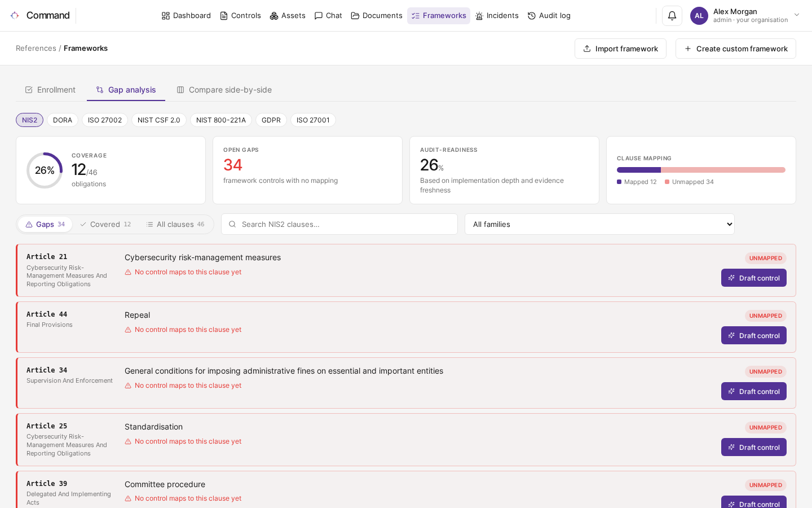The width and height of the screenshot is (812, 508).
Task: Go to Dashboard
Action: click(x=186, y=16)
